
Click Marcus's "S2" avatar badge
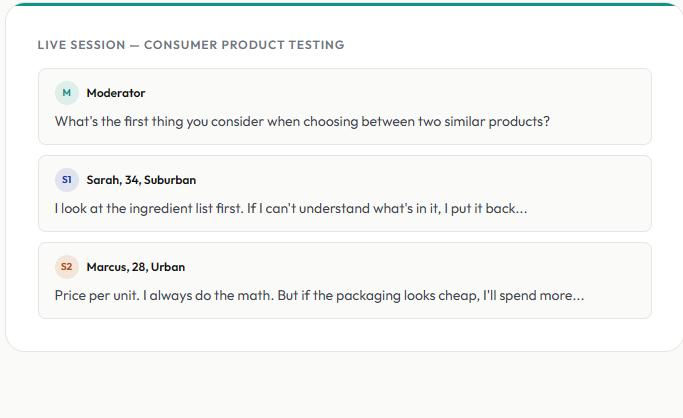[x=66, y=267]
